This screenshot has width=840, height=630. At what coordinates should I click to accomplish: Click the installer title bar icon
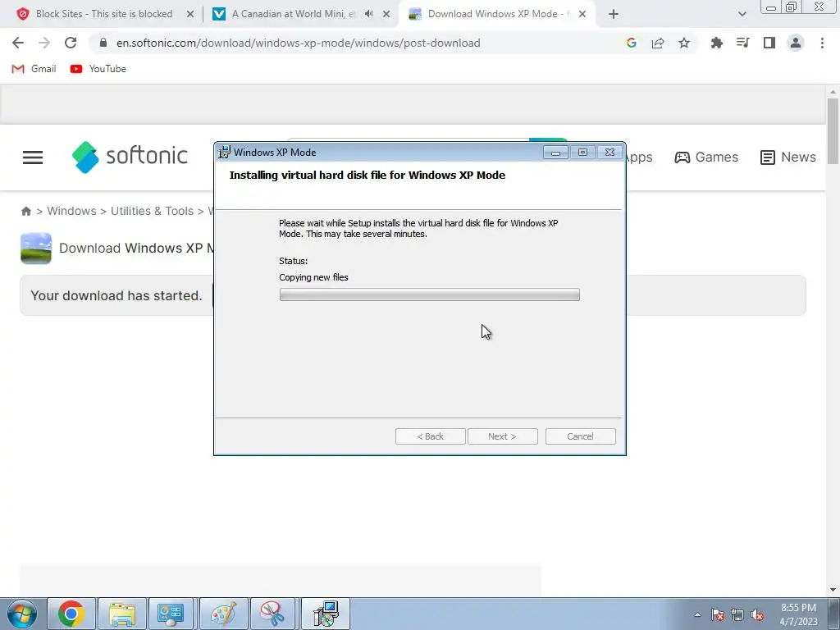[x=225, y=152]
